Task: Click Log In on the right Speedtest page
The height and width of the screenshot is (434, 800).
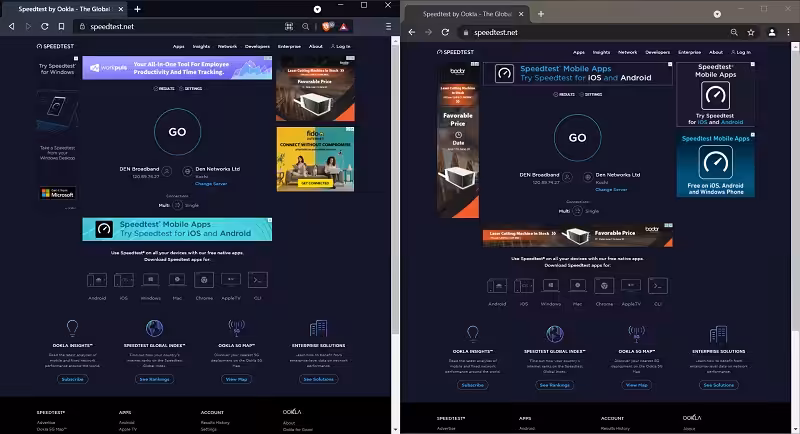Action: click(741, 52)
